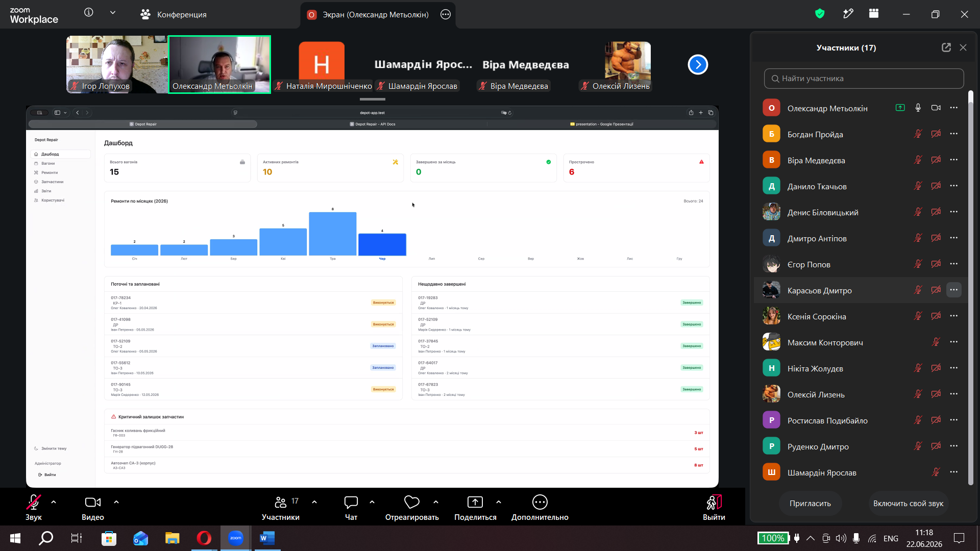Open Windows taskbar search
This screenshot has width=980, height=551.
pos(46,538)
